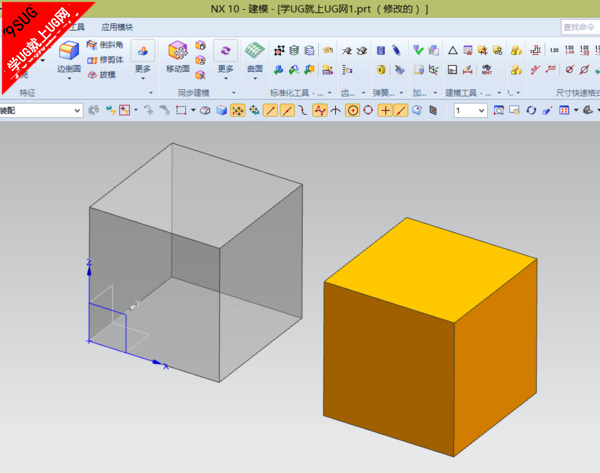The image size is (600, 473).
Task: Expand the 同步建模 group options arrow
Action: tap(233, 93)
